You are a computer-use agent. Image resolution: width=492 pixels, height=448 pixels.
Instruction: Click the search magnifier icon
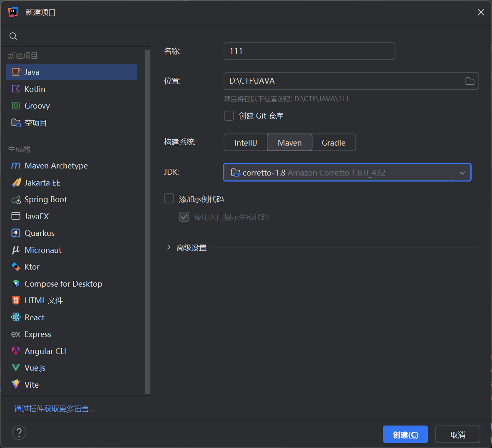(x=13, y=36)
